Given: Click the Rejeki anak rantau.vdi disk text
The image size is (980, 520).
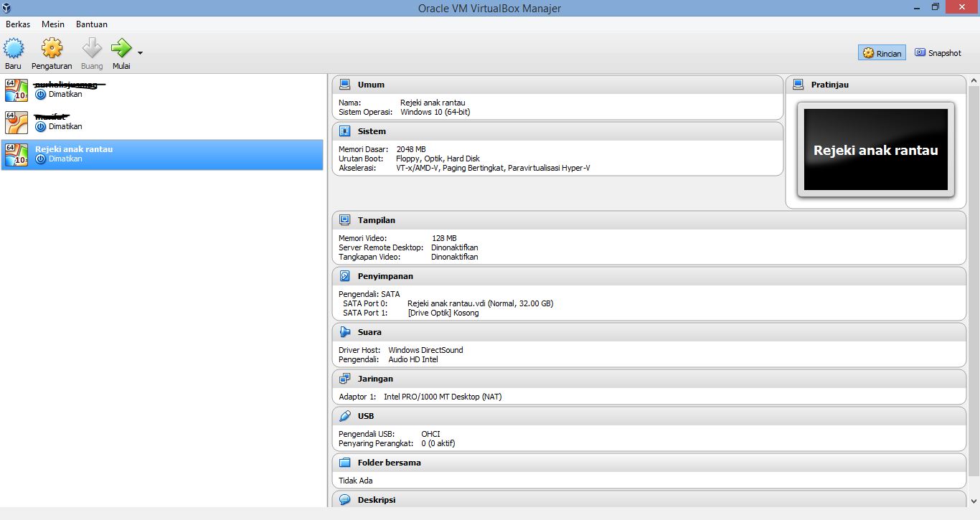Looking at the screenshot, I should pyautogui.click(x=480, y=303).
